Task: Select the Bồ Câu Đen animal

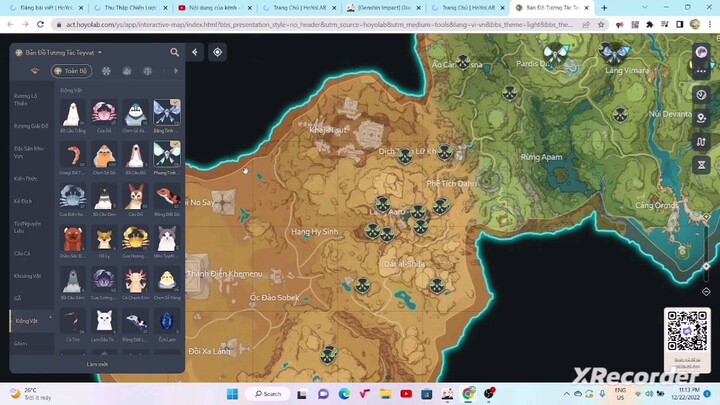Action: (x=104, y=197)
